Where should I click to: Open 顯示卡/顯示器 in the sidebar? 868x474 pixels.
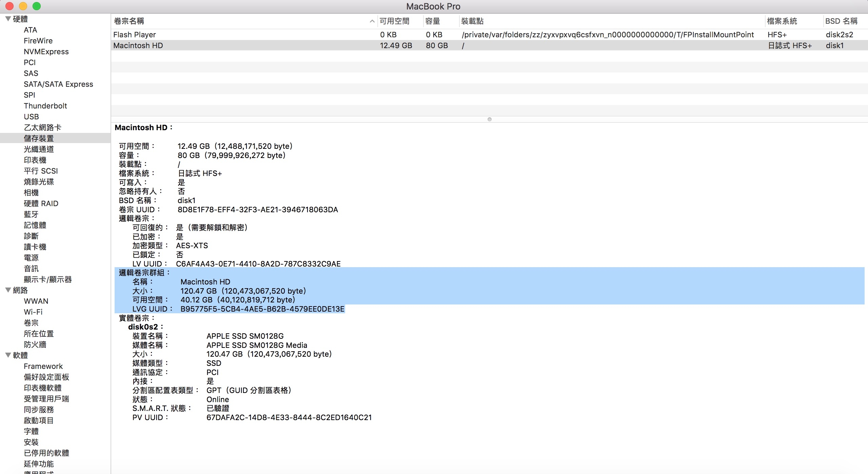click(x=48, y=279)
